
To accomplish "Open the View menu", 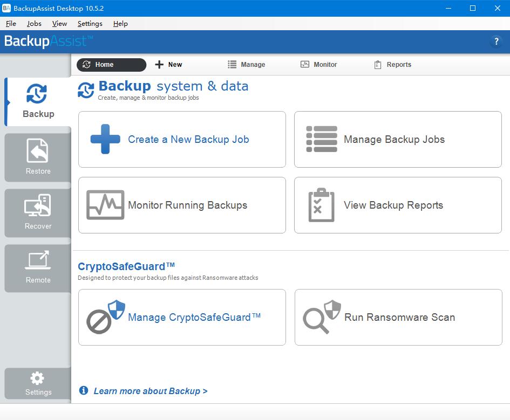I will click(x=59, y=24).
